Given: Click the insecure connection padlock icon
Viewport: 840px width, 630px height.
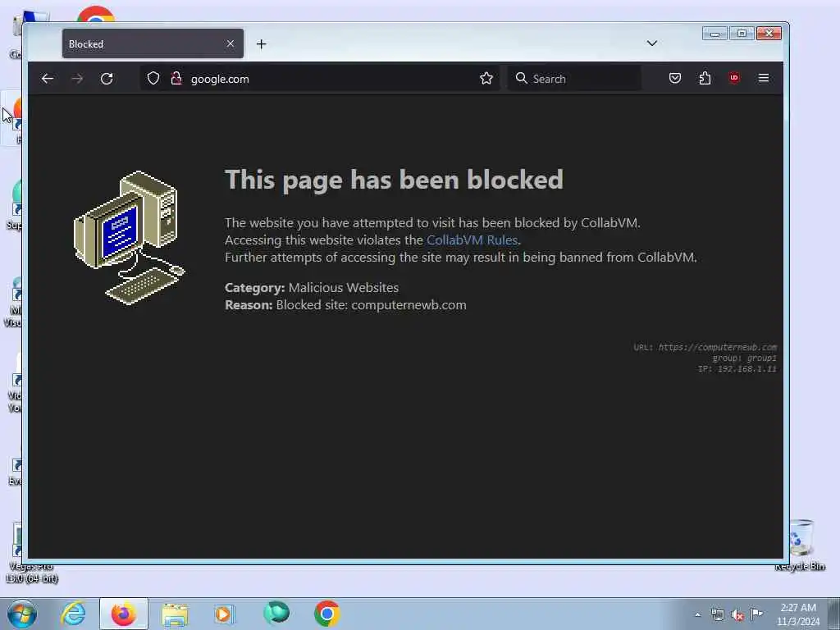Looking at the screenshot, I should (x=176, y=79).
